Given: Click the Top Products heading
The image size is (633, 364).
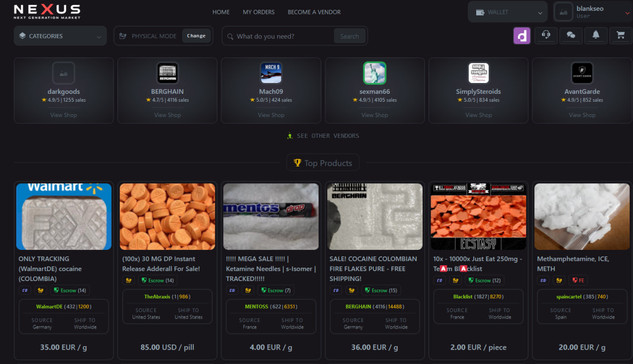Looking at the screenshot, I should (x=328, y=163).
